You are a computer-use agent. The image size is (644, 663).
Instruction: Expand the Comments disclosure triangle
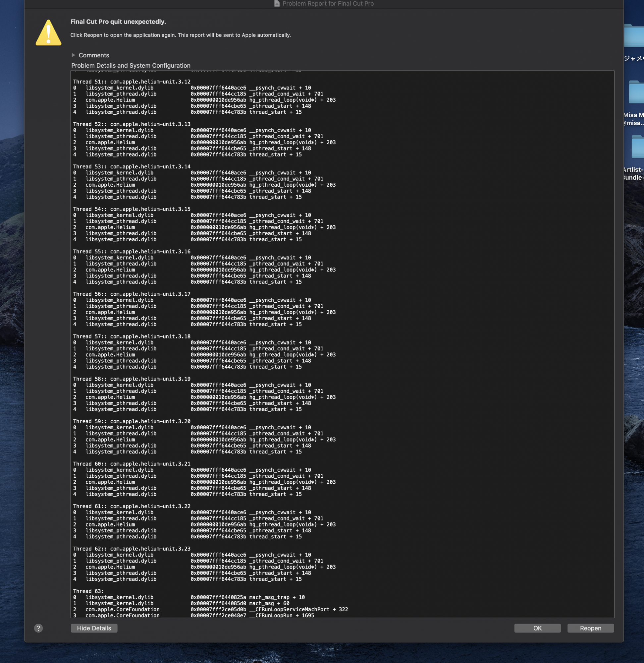[x=73, y=55]
